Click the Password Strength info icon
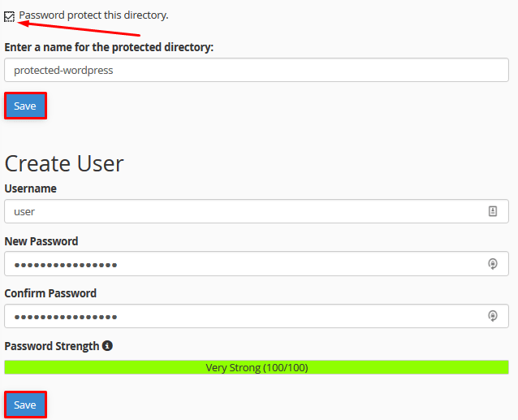This screenshot has height=420, width=518. (x=107, y=345)
